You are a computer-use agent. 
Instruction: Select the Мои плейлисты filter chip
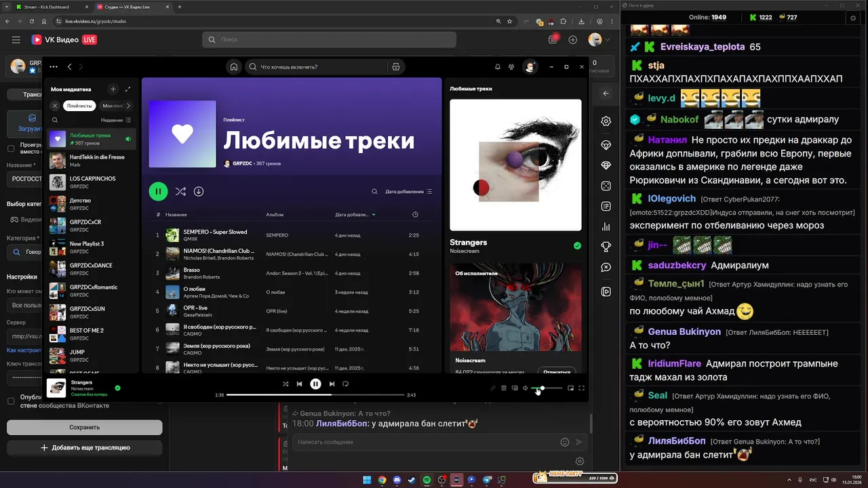tap(112, 106)
